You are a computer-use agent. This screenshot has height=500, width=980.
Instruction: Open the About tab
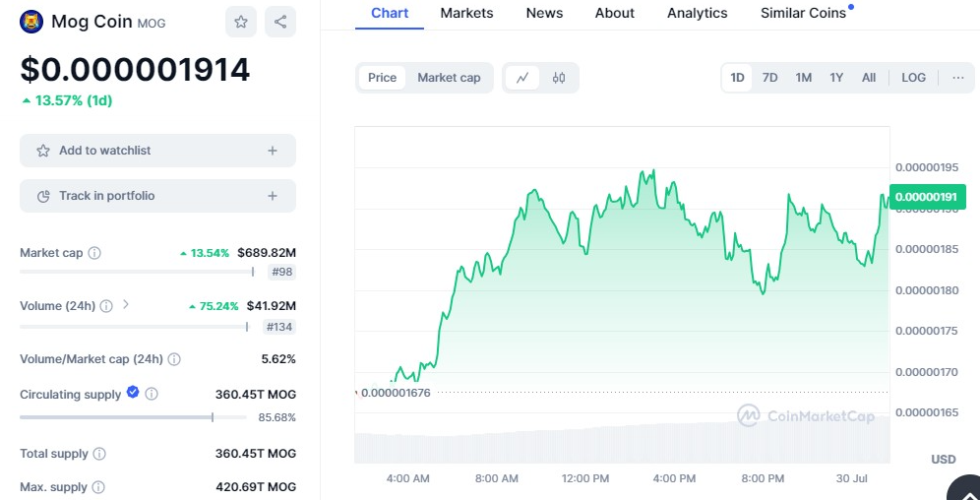point(615,13)
